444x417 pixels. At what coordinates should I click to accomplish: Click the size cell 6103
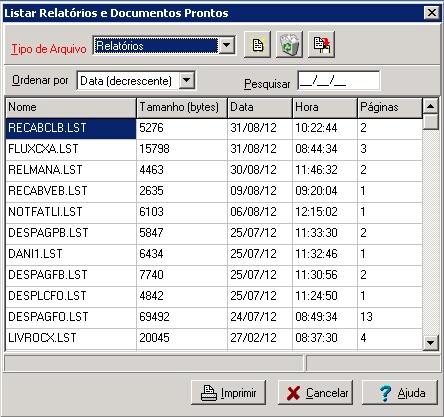point(182,212)
